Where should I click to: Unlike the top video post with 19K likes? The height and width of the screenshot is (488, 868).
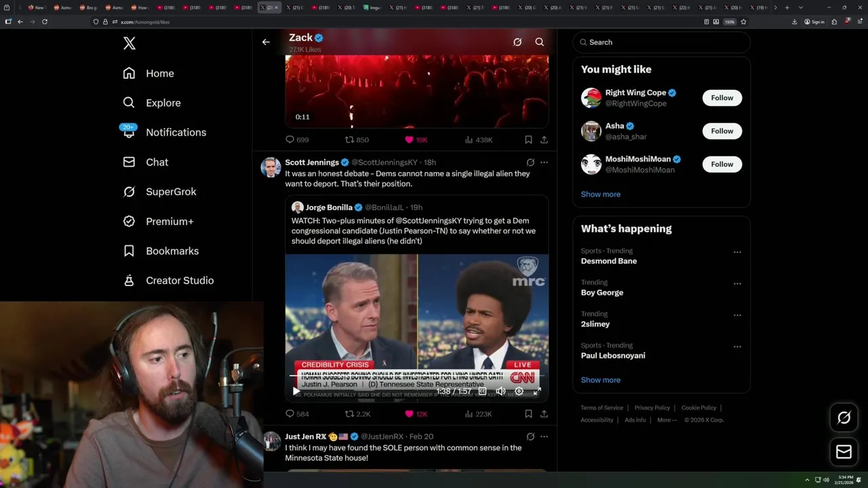[416, 140]
